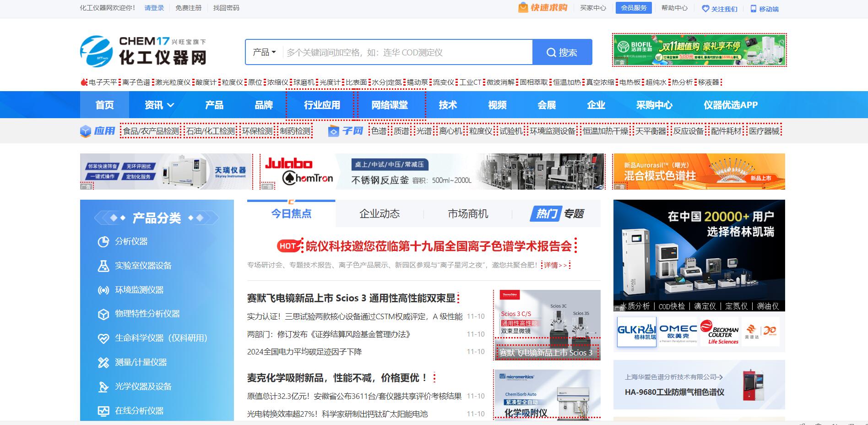The image size is (868, 425).
Task: Click the 物理特性分析仪器 cube icon
Action: pyautogui.click(x=103, y=314)
